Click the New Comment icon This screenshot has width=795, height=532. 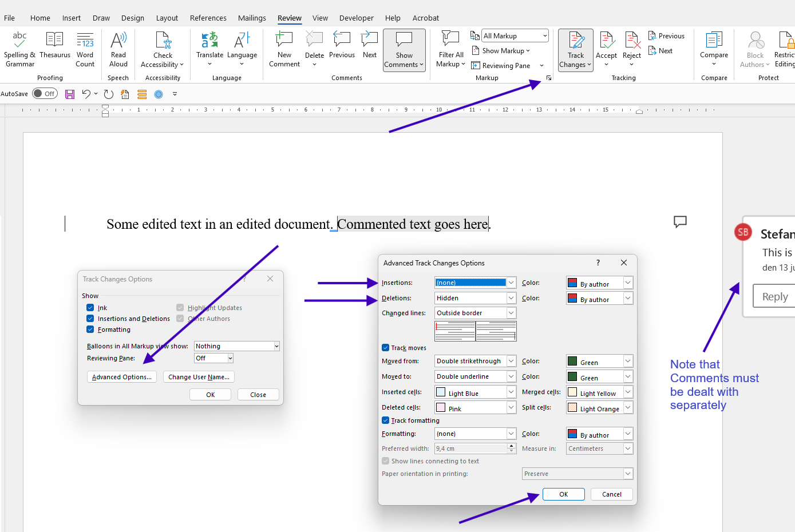[x=284, y=40]
